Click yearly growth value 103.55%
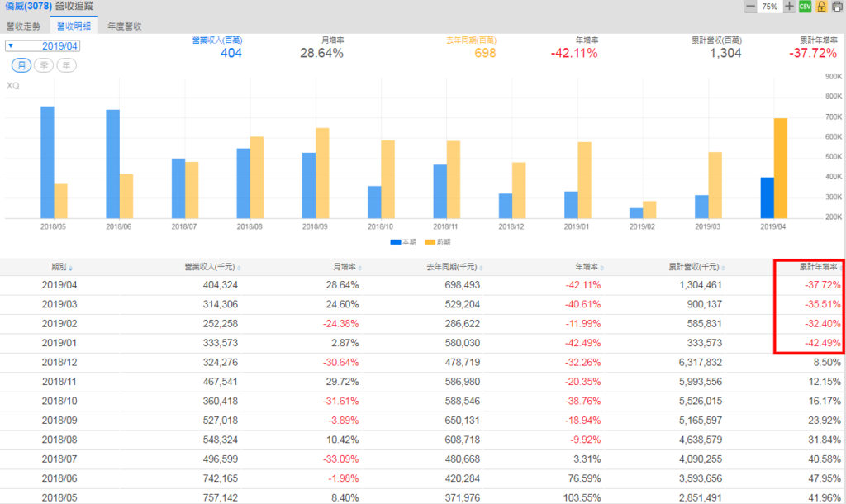846x504 pixels. pos(582,497)
